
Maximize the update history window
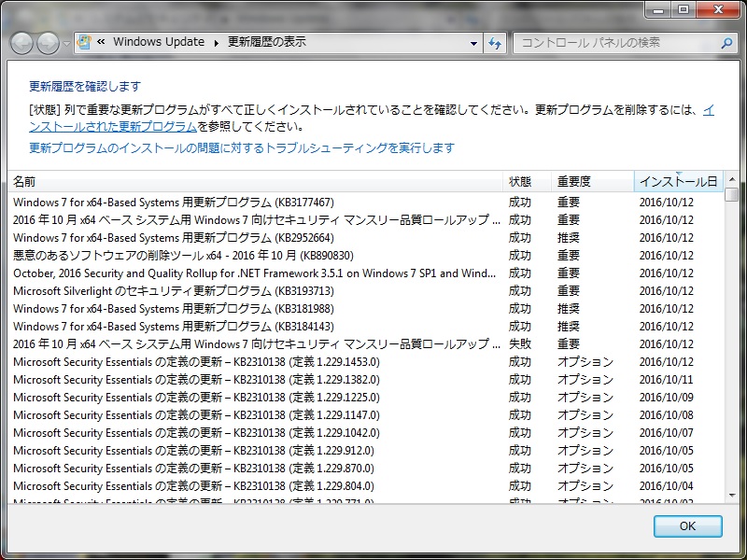click(684, 9)
